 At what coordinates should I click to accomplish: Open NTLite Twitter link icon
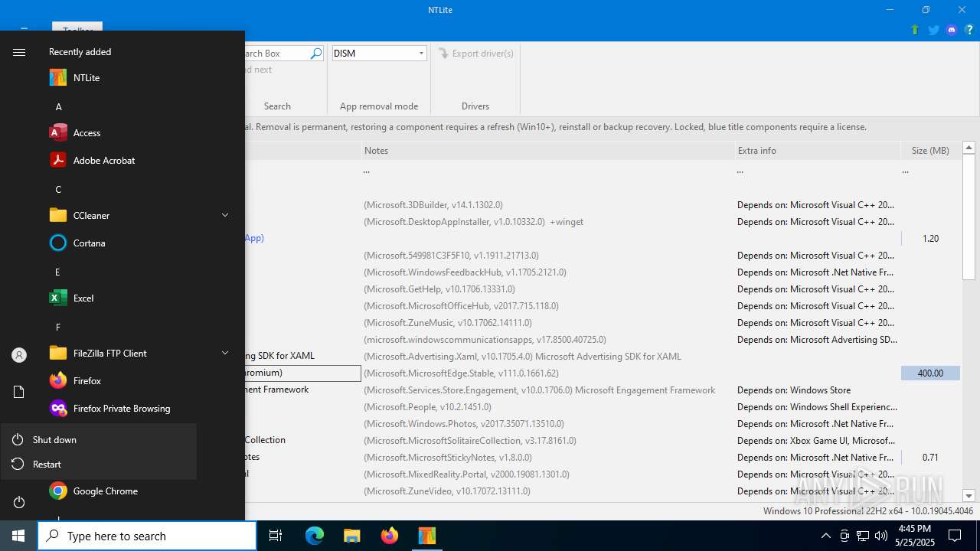(933, 30)
